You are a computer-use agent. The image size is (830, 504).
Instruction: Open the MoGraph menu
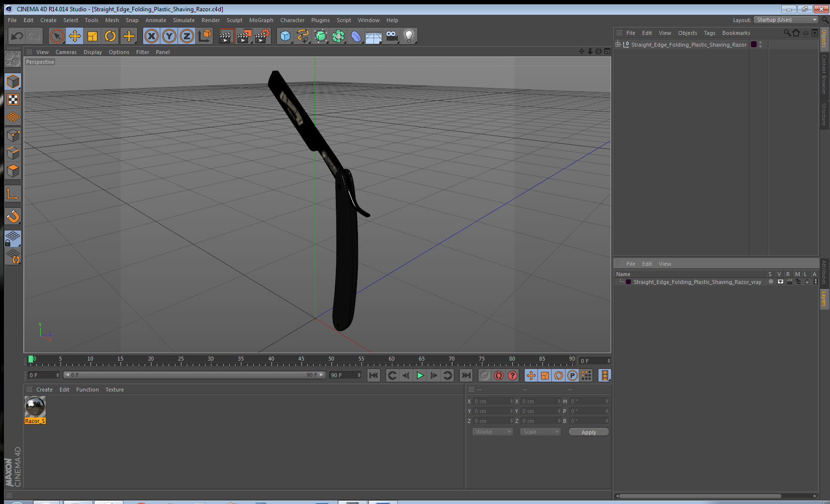tap(261, 20)
